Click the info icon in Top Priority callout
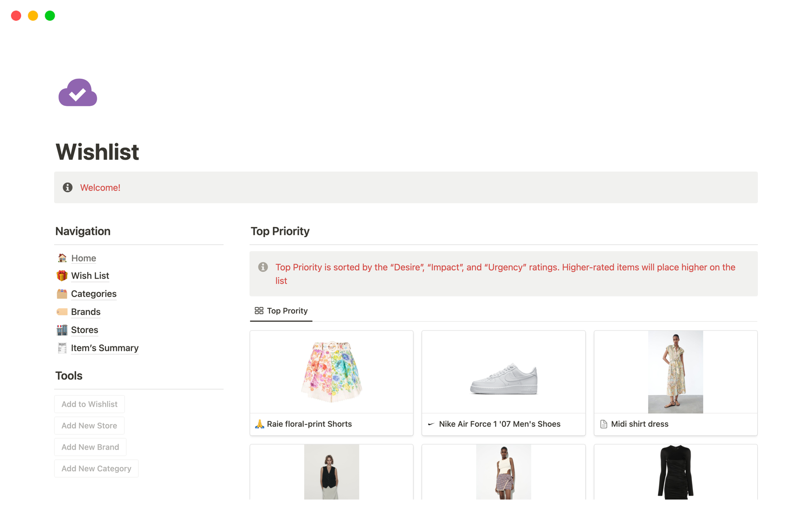The height and width of the screenshot is (508, 812). pos(263,267)
